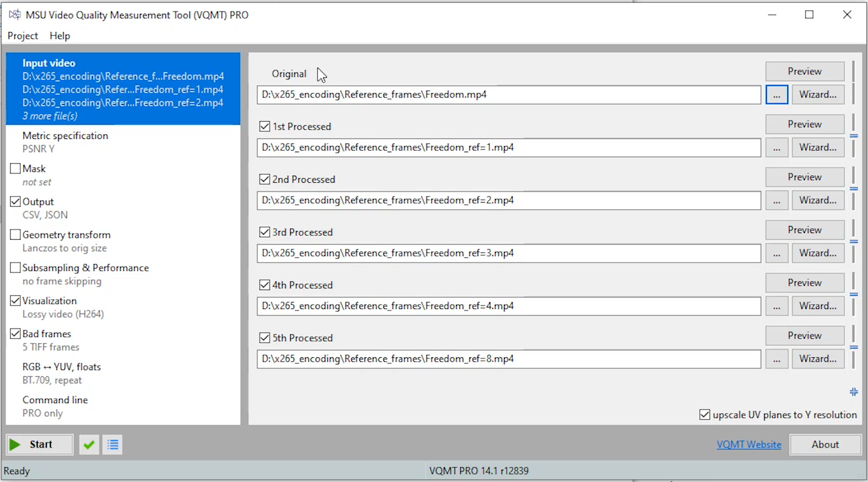Preview the 4th Processed video
This screenshot has height=482, width=868.
coord(805,283)
